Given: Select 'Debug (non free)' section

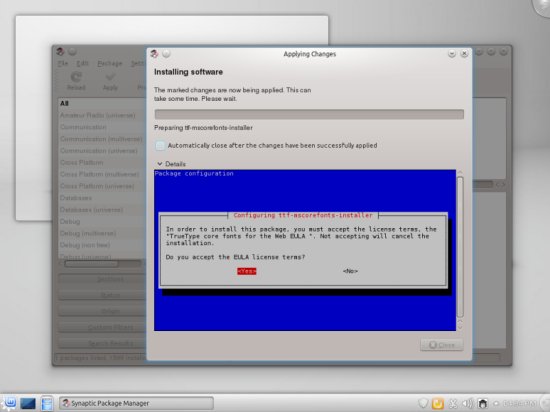Looking at the screenshot, I should coord(102,245).
